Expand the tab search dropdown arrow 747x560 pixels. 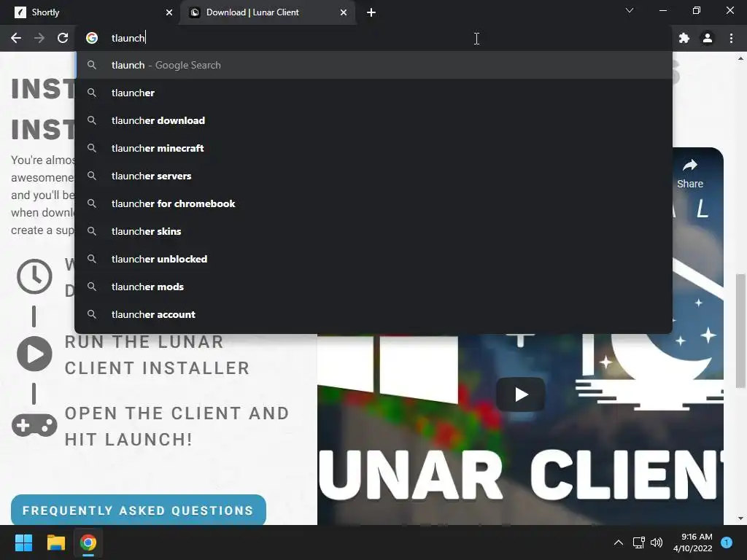(630, 10)
